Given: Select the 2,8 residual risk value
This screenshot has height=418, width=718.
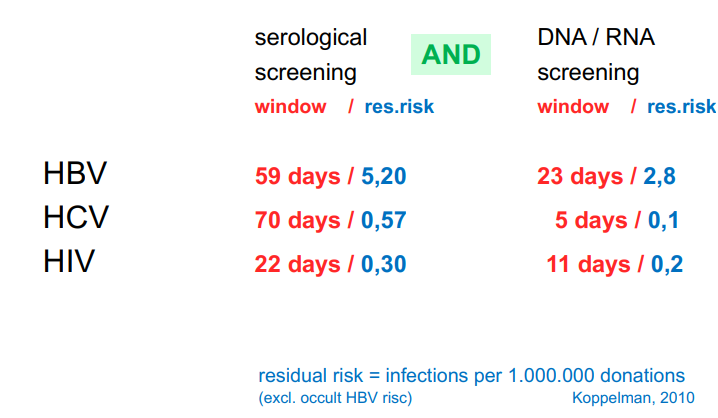Looking at the screenshot, I should tap(659, 178).
